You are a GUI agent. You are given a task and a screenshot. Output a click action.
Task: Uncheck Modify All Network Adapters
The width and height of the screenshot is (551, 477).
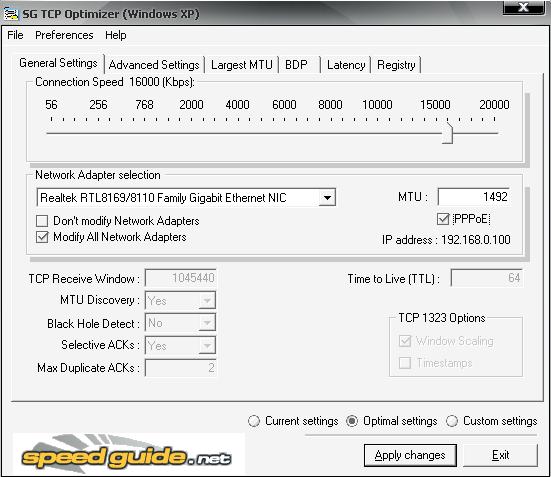pos(42,237)
